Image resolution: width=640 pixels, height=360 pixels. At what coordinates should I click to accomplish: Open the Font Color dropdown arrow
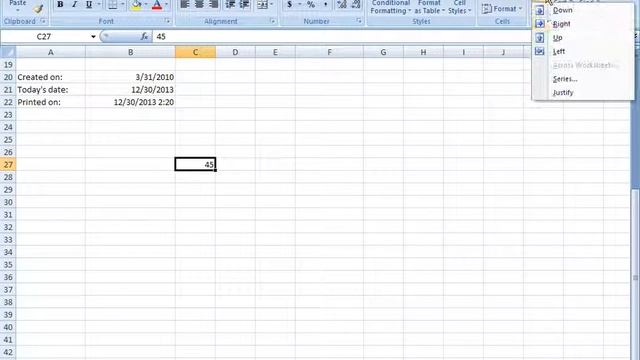pyautogui.click(x=167, y=4)
